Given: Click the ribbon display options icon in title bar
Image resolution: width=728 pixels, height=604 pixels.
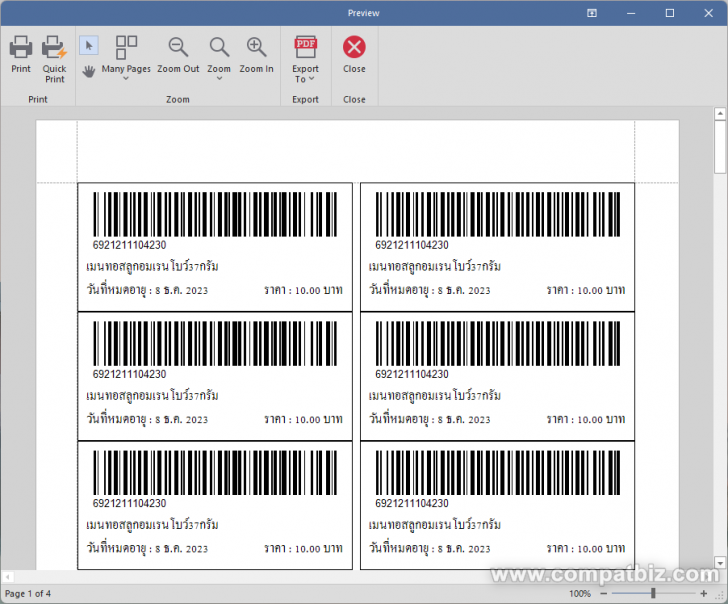Looking at the screenshot, I should (x=592, y=13).
